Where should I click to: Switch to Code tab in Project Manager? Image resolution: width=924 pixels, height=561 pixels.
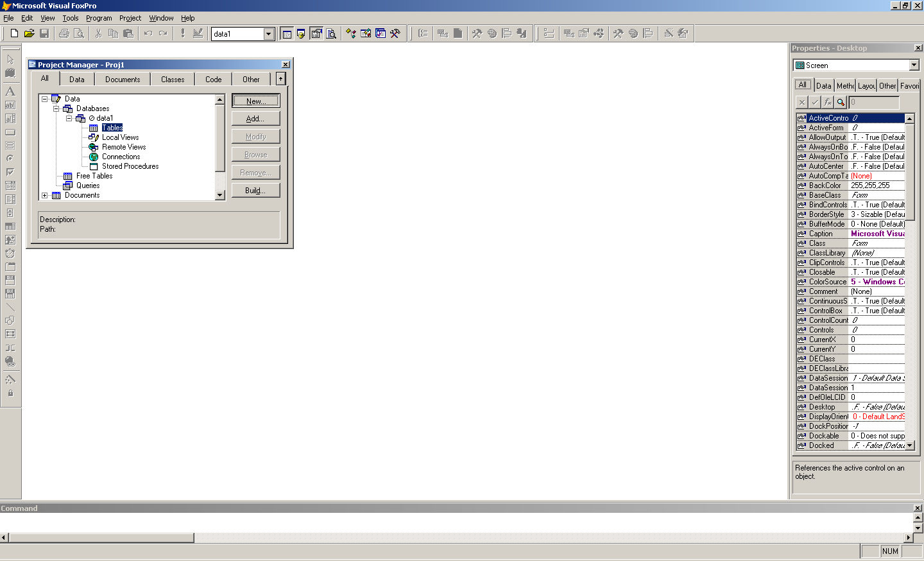pos(214,79)
